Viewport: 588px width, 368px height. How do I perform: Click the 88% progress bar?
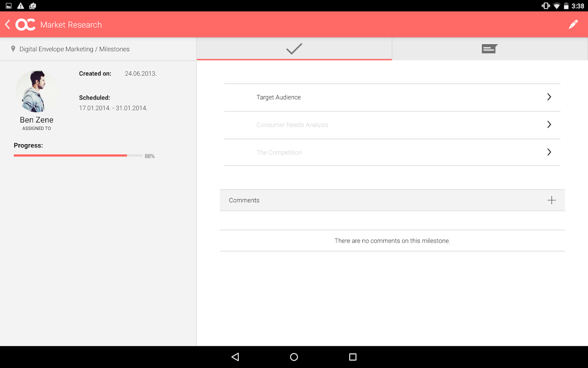[x=78, y=155]
